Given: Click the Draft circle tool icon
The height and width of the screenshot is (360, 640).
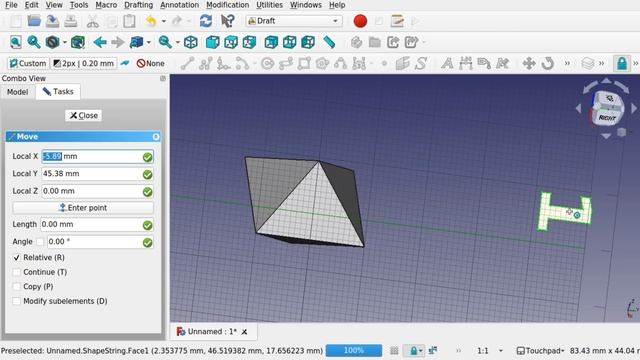Looking at the screenshot, I should pos(268,64).
